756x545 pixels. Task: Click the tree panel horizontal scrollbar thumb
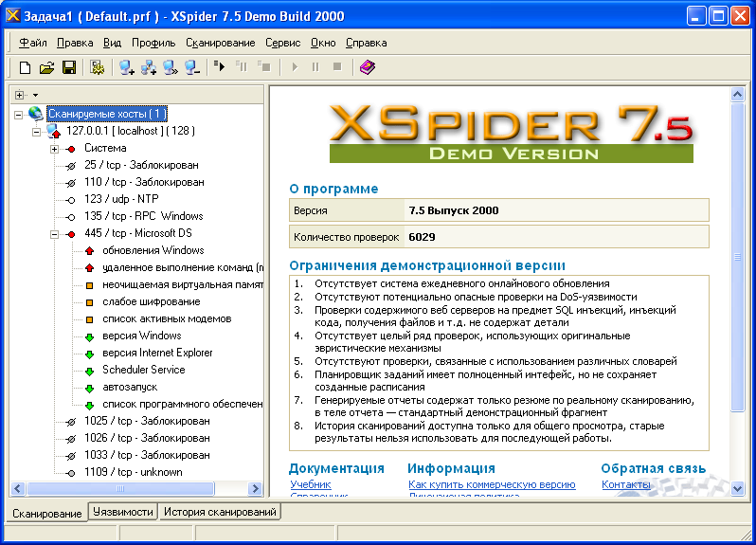(x=120, y=488)
